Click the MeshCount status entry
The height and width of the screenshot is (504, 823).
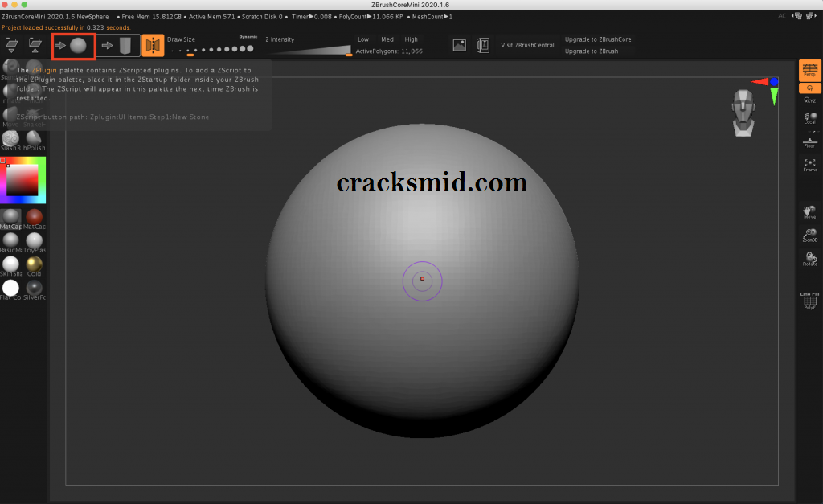pyautogui.click(x=432, y=17)
